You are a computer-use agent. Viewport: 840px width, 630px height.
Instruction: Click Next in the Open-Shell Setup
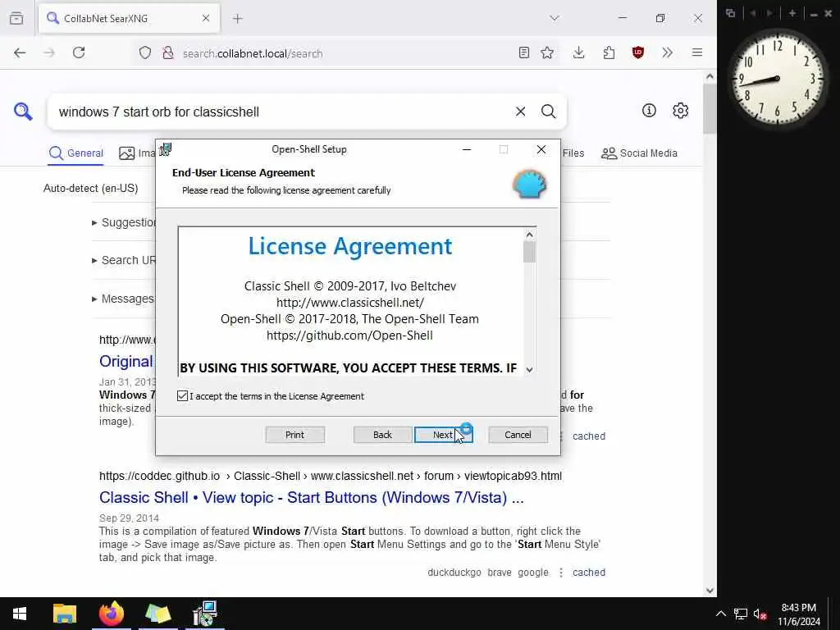click(x=443, y=435)
